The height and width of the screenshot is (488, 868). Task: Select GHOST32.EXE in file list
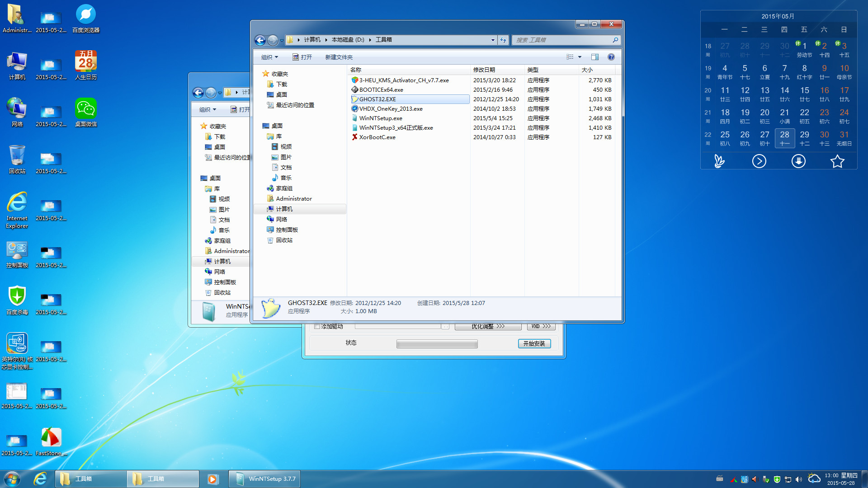[x=410, y=99]
